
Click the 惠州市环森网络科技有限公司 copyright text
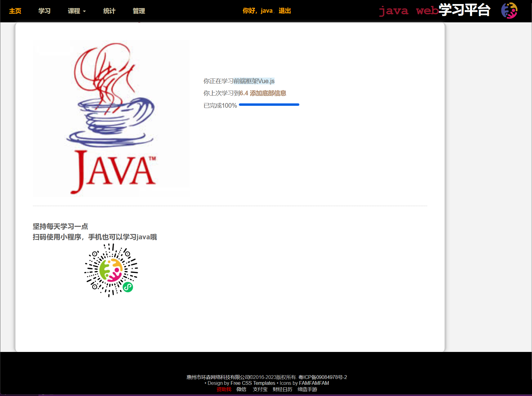point(218,377)
